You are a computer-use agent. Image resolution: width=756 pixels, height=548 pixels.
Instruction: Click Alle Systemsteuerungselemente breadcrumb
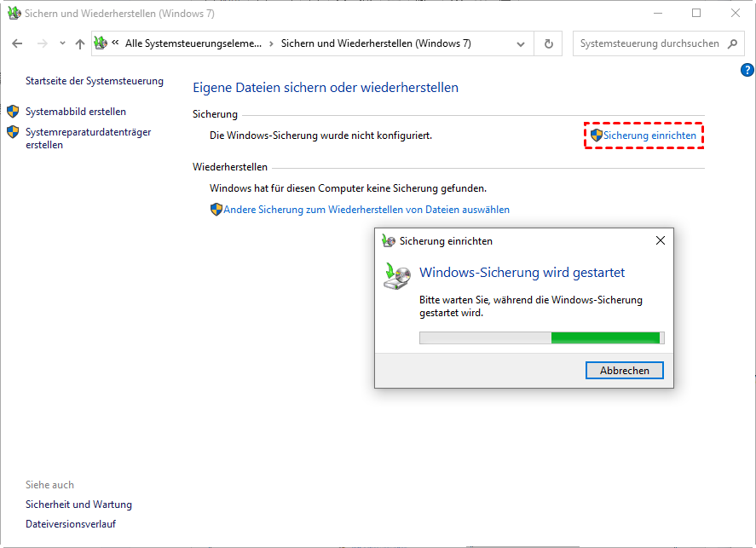[x=193, y=43]
